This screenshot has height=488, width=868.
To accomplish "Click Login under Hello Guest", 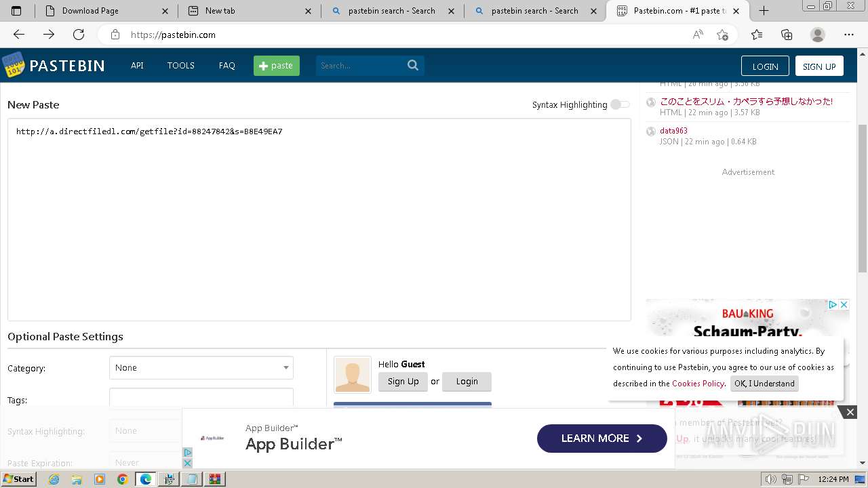I will point(467,382).
